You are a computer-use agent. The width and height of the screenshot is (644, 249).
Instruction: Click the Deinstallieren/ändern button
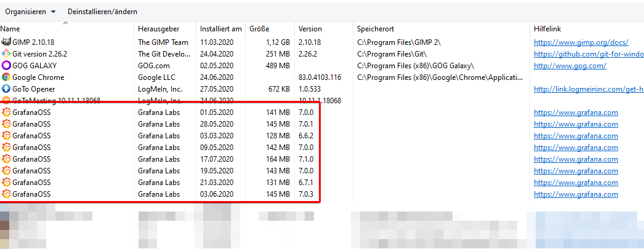click(102, 12)
